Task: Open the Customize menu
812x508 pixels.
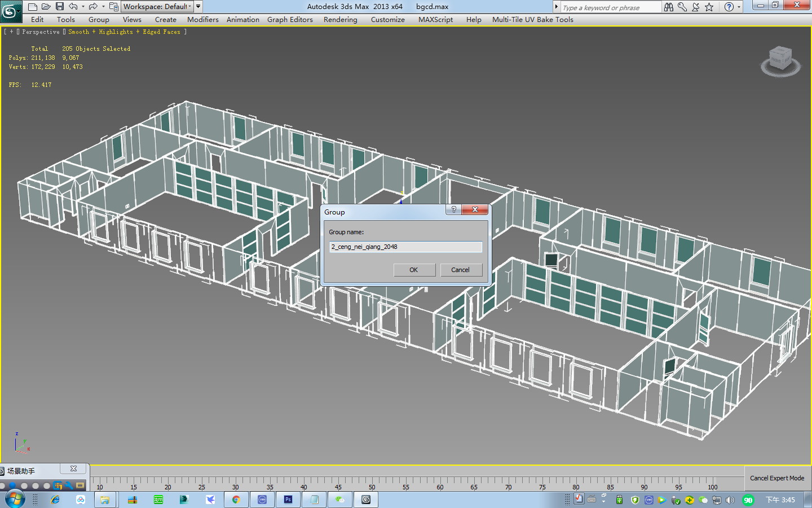Action: point(388,19)
